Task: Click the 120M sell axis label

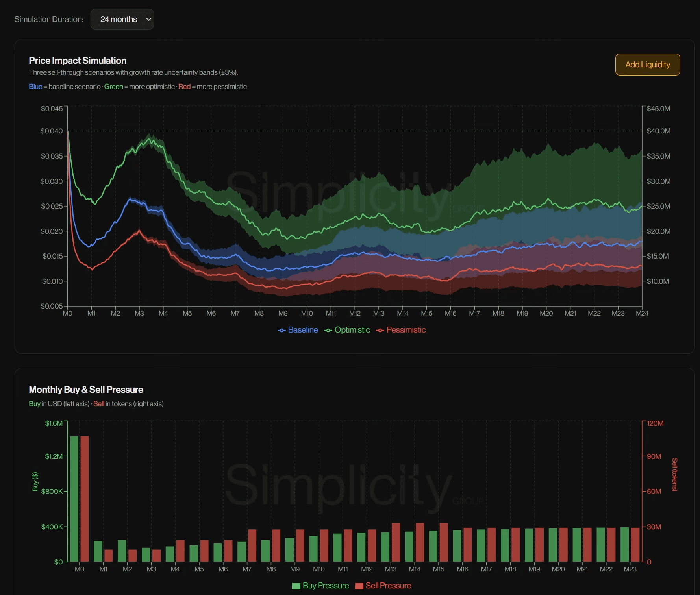Action: tap(655, 423)
